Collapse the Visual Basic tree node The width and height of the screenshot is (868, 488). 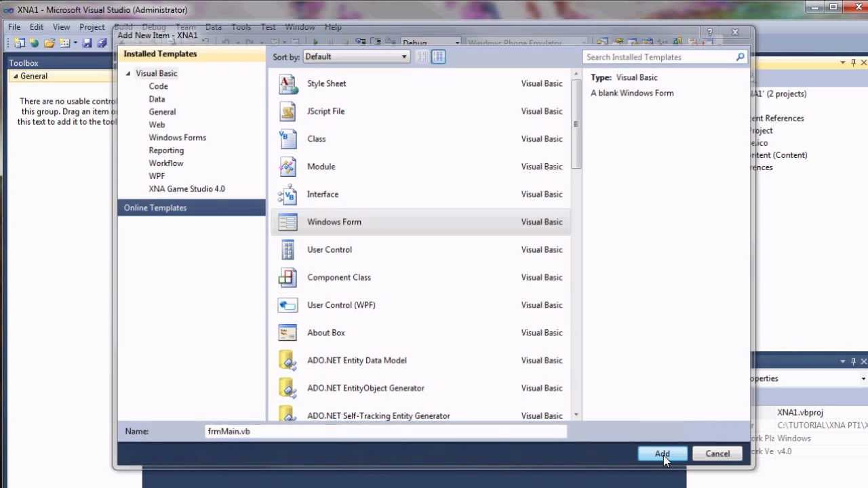pyautogui.click(x=128, y=73)
